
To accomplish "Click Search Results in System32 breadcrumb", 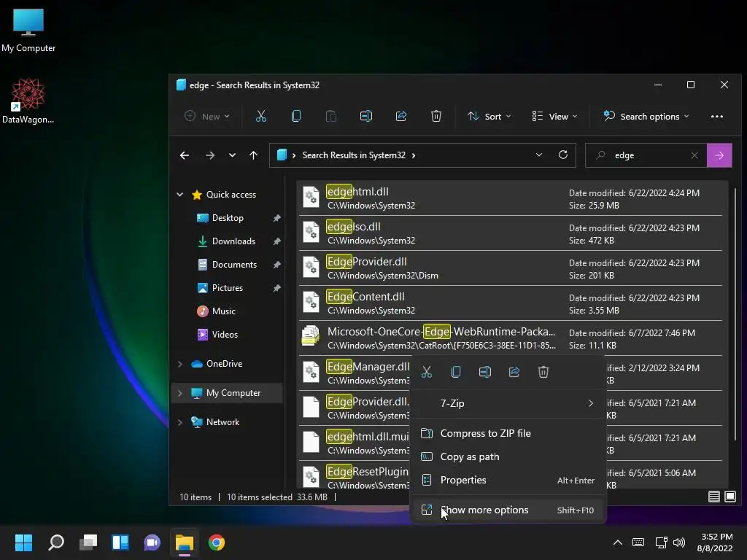I will [354, 155].
